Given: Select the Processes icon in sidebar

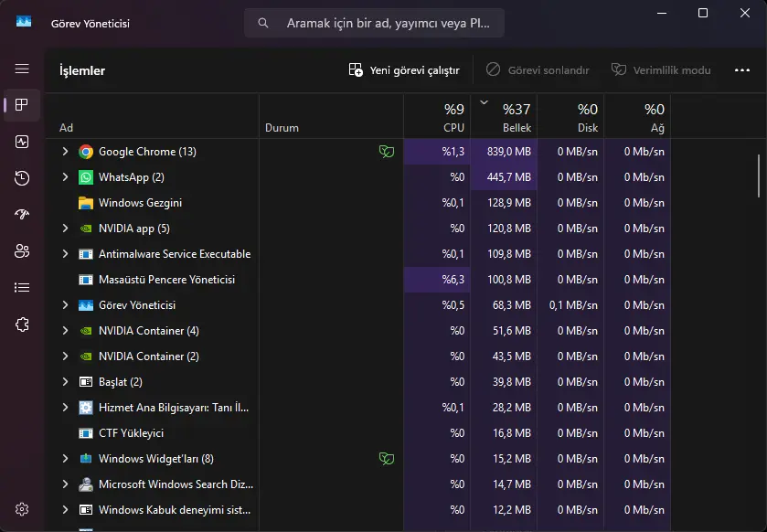Looking at the screenshot, I should 22,104.
